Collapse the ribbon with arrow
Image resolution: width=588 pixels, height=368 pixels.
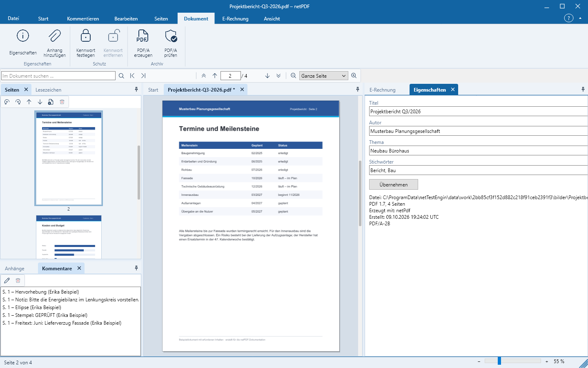pyautogui.click(x=580, y=18)
